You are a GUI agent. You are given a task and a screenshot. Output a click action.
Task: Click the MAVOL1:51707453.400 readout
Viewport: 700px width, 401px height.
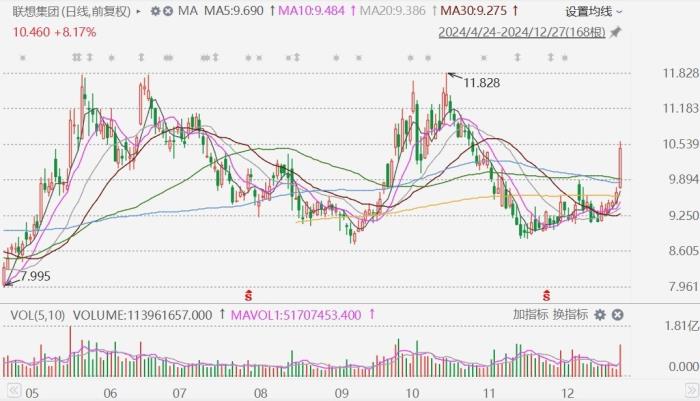coord(296,315)
